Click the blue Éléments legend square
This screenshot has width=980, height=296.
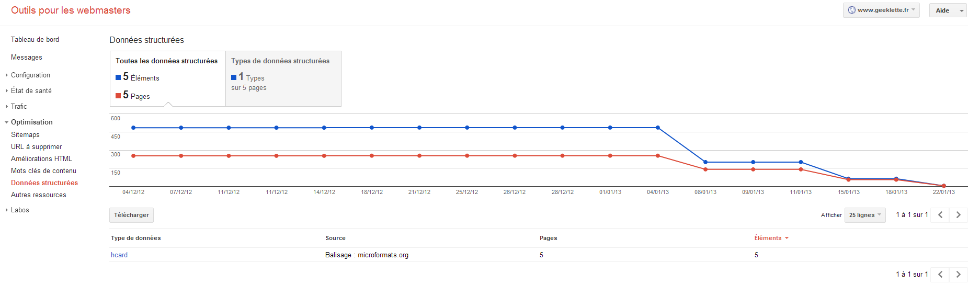pos(118,77)
